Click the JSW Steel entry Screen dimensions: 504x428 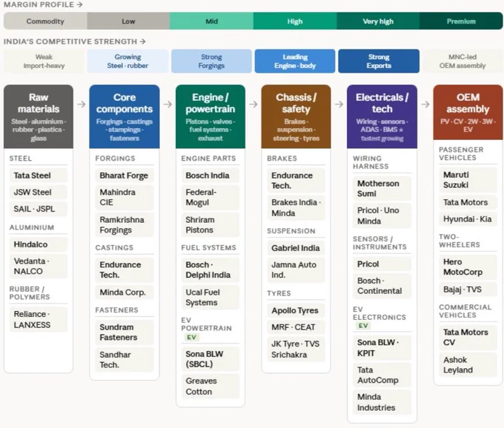(x=39, y=192)
